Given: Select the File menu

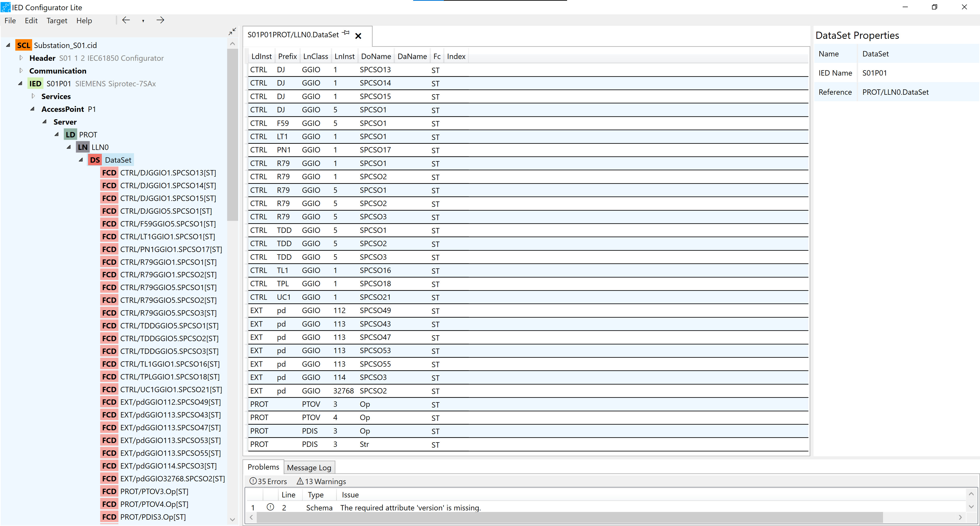Looking at the screenshot, I should (10, 20).
